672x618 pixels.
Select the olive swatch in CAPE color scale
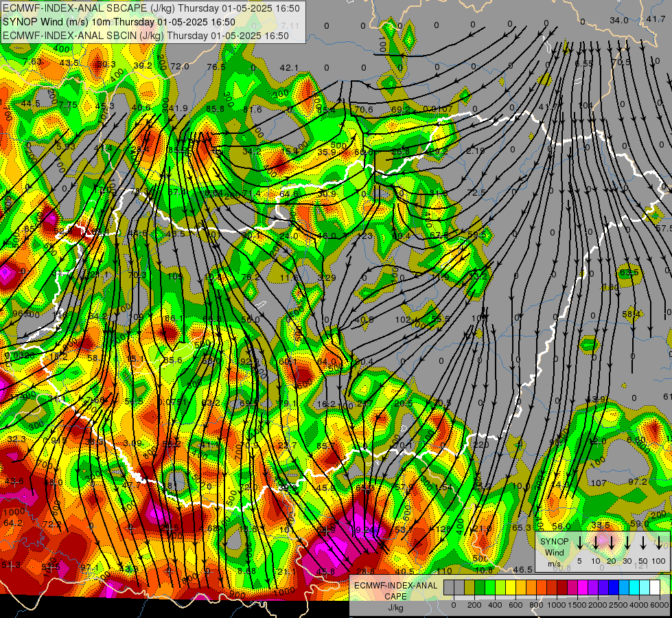pyautogui.click(x=470, y=587)
